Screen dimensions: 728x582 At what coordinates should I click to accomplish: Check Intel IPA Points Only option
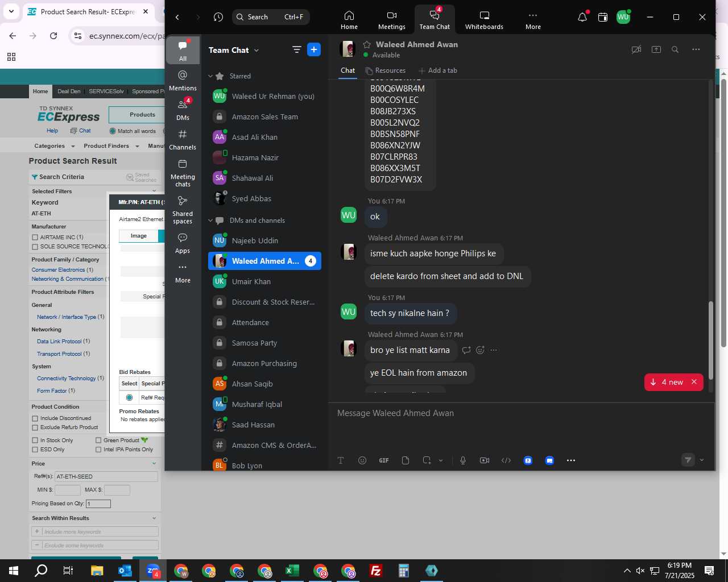click(x=98, y=450)
